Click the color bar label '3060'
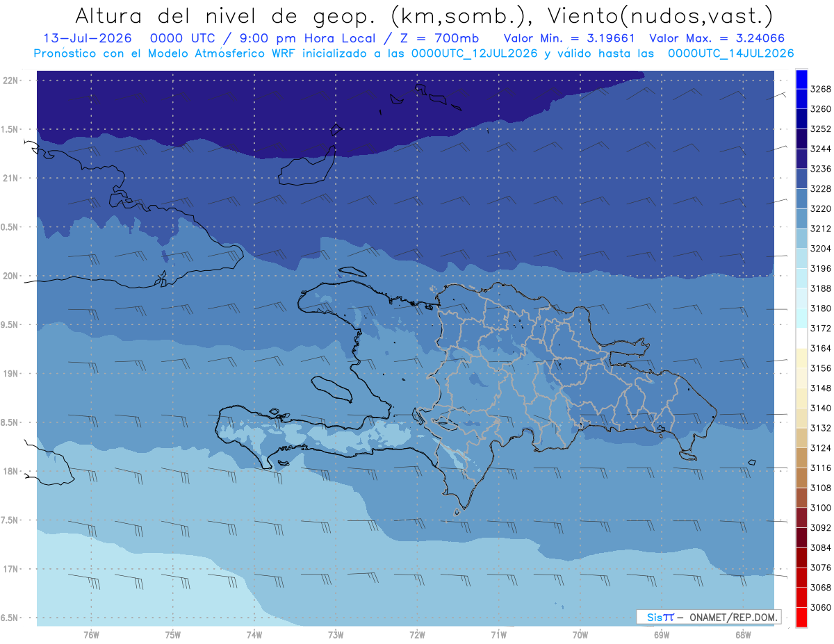Screen dimensions: 834x644 [x=821, y=607]
